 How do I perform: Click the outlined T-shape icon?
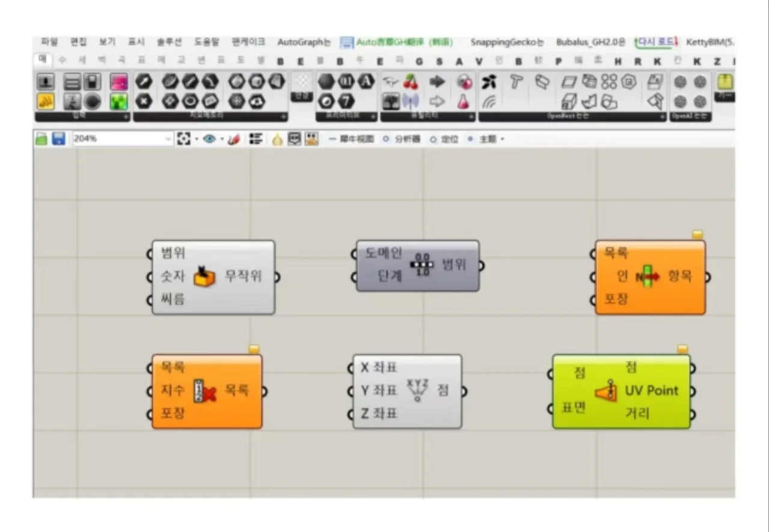(x=515, y=82)
